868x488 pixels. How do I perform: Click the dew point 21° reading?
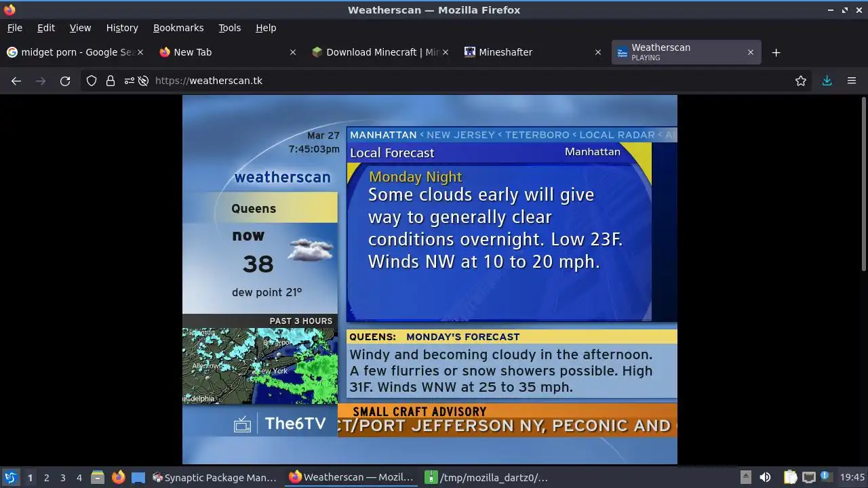tap(267, 292)
